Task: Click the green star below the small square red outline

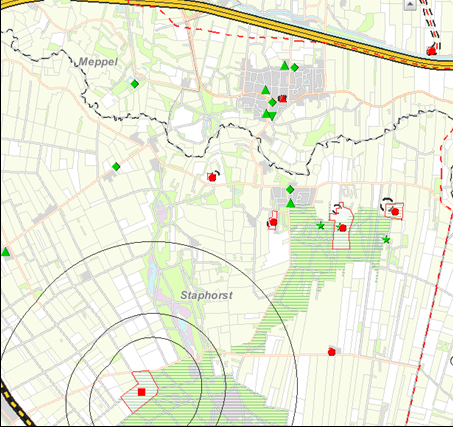Action: click(x=386, y=239)
